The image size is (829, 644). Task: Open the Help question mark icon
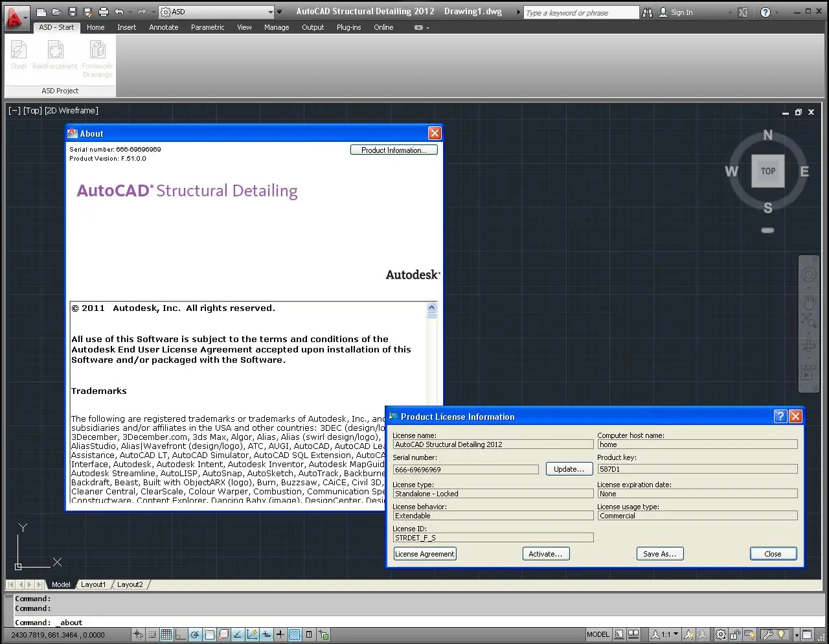[x=766, y=12]
